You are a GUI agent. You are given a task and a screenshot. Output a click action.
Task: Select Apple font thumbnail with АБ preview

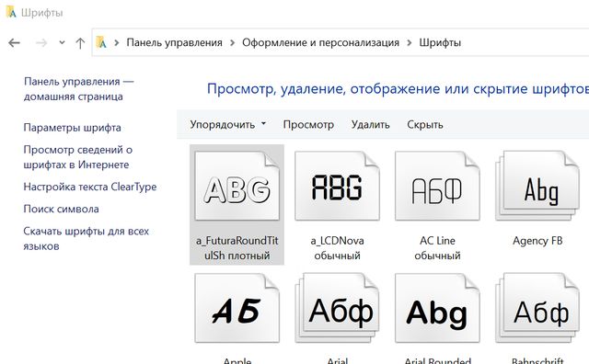pos(237,309)
